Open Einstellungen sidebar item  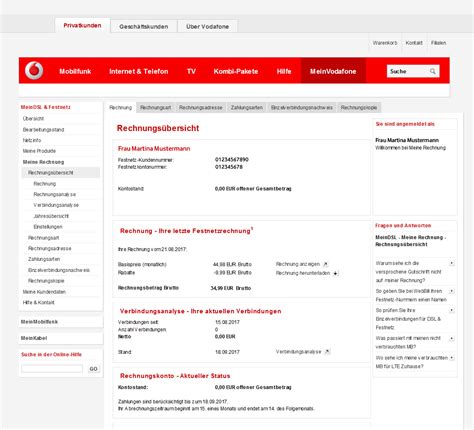point(48,227)
